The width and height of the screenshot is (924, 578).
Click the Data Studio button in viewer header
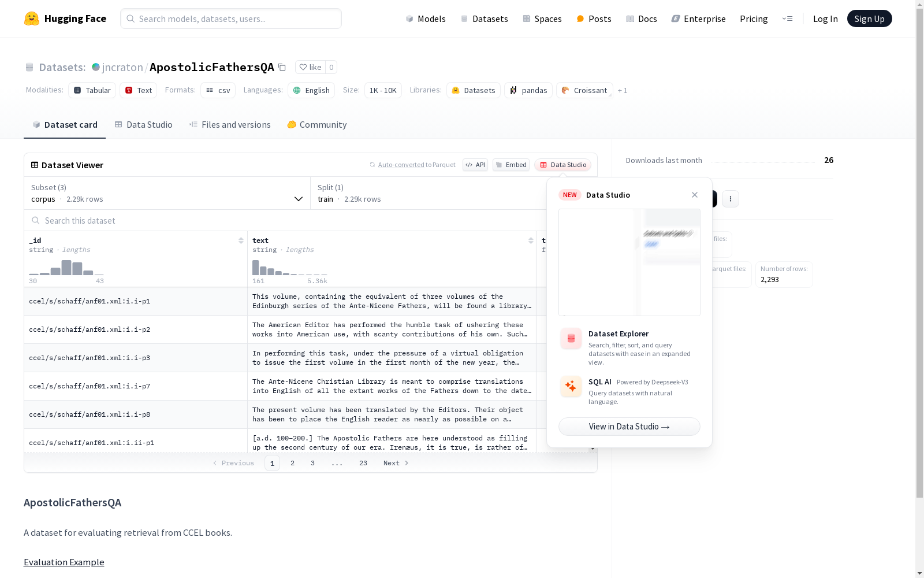click(x=563, y=165)
